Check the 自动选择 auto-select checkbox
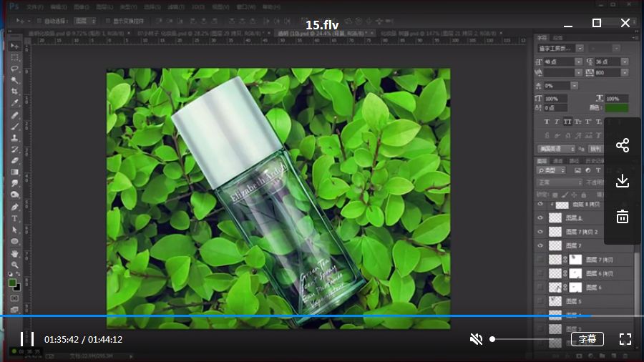This screenshot has height=362, width=644. pos(39,21)
